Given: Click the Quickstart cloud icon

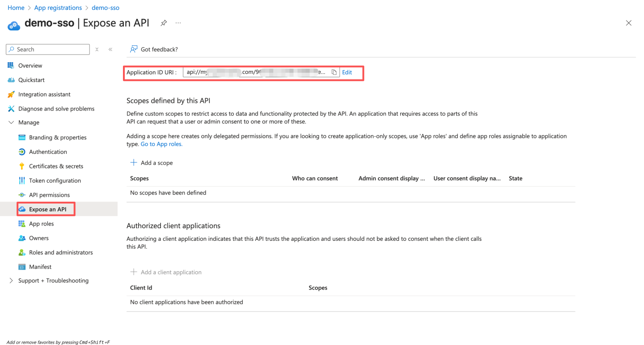Looking at the screenshot, I should point(11,80).
